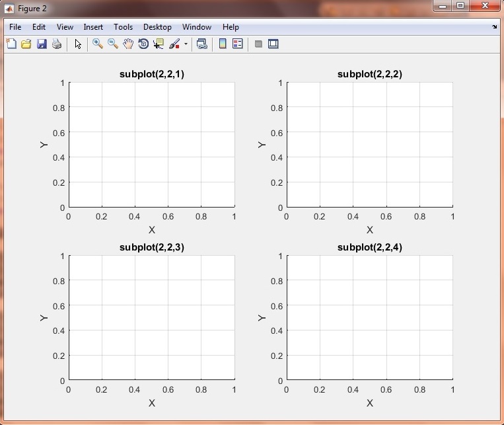Viewport: 504px width, 425px height.
Task: Open the Help menu
Action: pyautogui.click(x=231, y=27)
